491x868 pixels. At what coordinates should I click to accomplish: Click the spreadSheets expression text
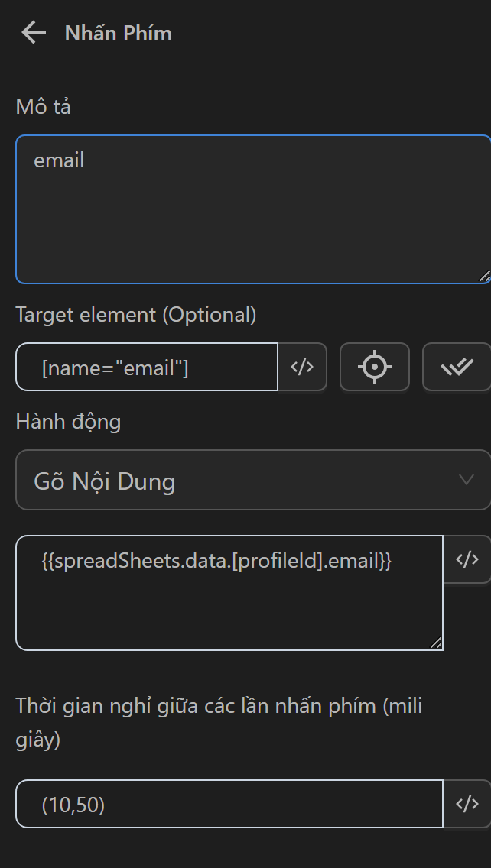tap(216, 562)
